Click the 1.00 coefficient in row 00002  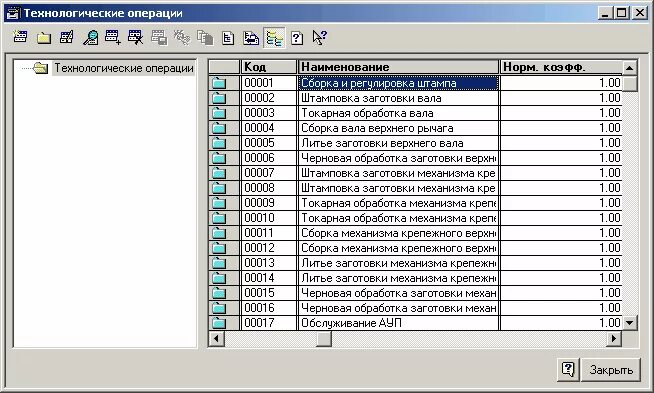[x=561, y=98]
